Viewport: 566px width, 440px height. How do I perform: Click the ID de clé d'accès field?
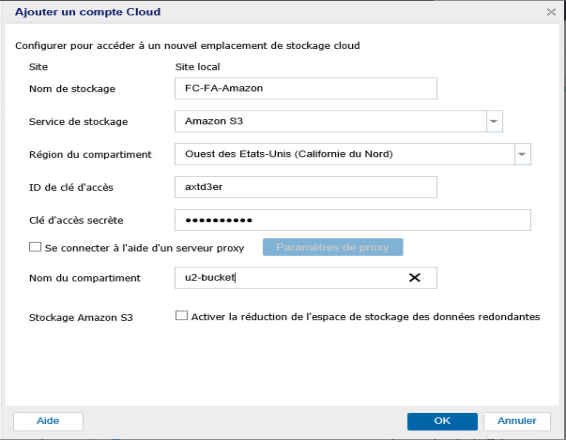point(306,187)
